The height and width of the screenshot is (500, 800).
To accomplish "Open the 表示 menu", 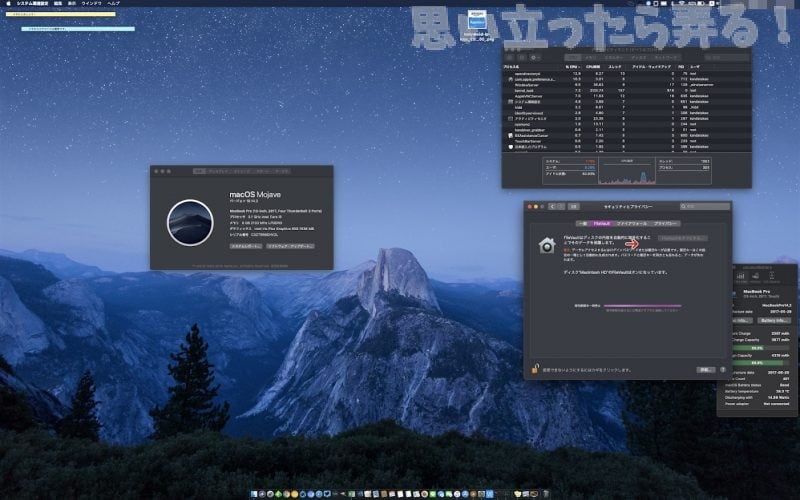I will pos(72,3).
